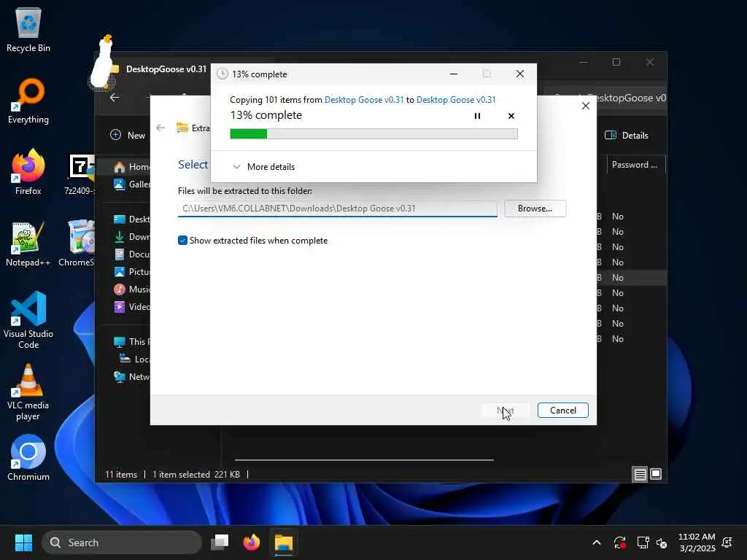Click the muted volume tray icon
747x560 pixels.
(662, 542)
